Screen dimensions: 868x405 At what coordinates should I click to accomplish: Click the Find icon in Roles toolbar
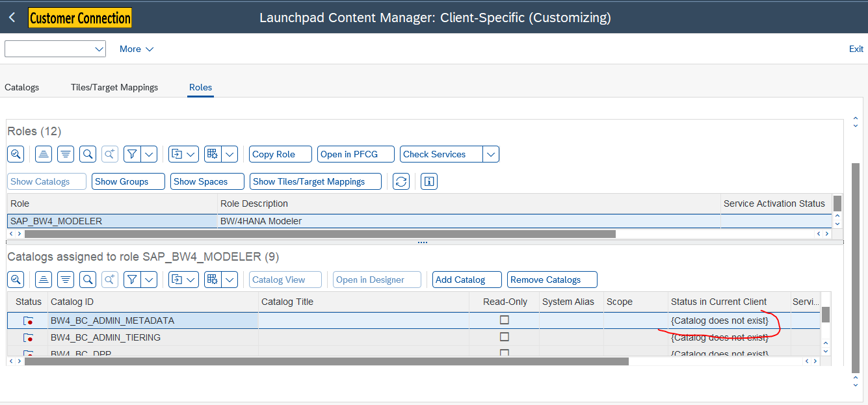[x=88, y=154]
